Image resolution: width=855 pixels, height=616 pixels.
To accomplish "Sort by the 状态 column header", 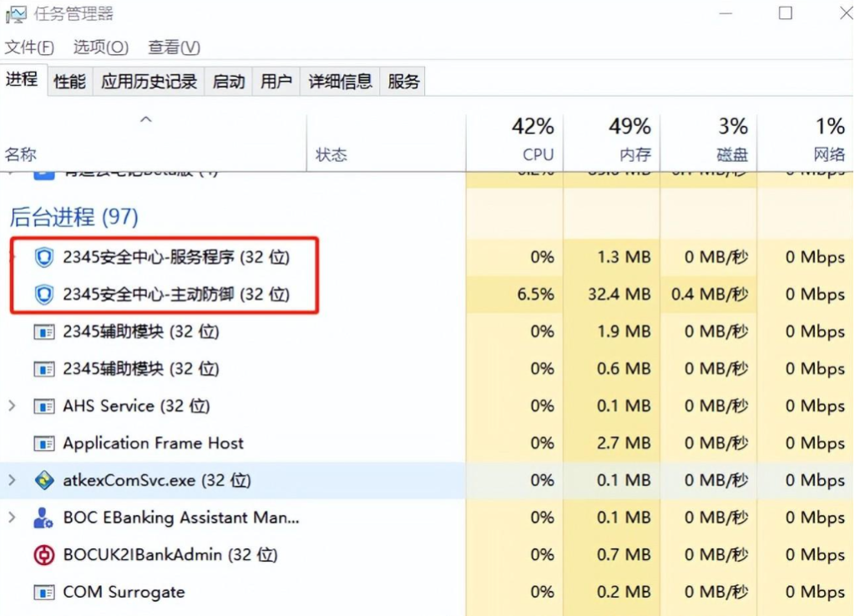I will click(x=386, y=143).
